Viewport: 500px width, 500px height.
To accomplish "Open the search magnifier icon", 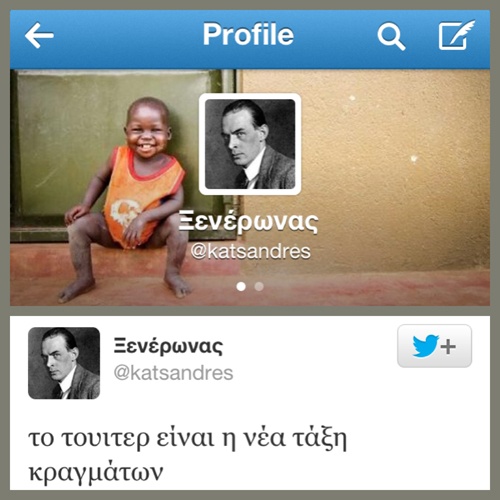I will (x=391, y=36).
